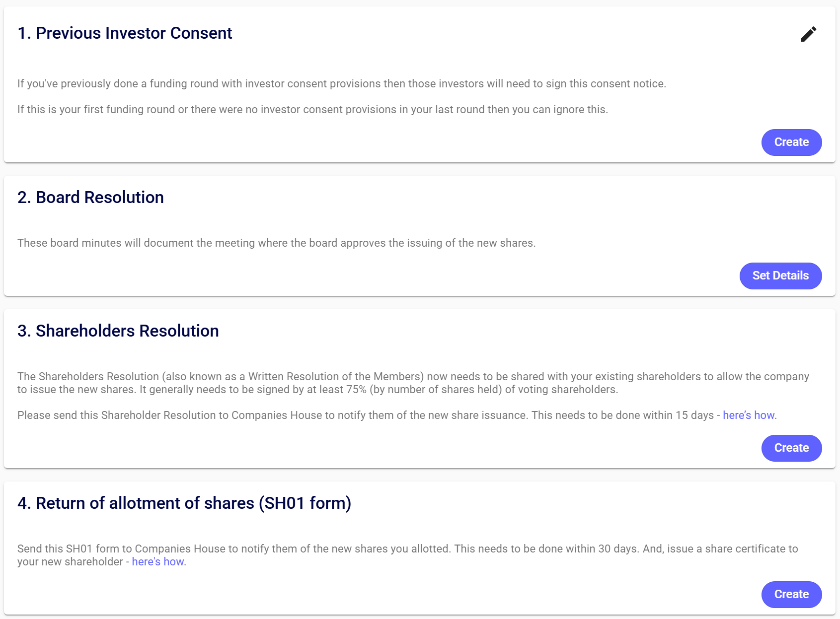Select the "4. Return of allotment of shares" heading

[184, 503]
